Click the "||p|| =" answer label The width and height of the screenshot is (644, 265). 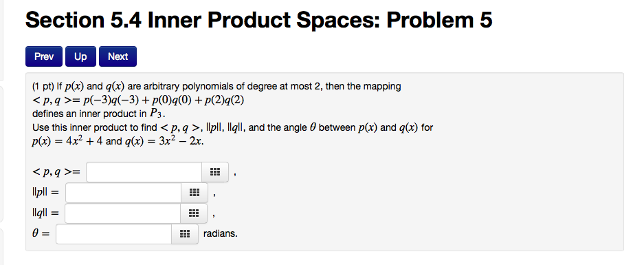45,193
